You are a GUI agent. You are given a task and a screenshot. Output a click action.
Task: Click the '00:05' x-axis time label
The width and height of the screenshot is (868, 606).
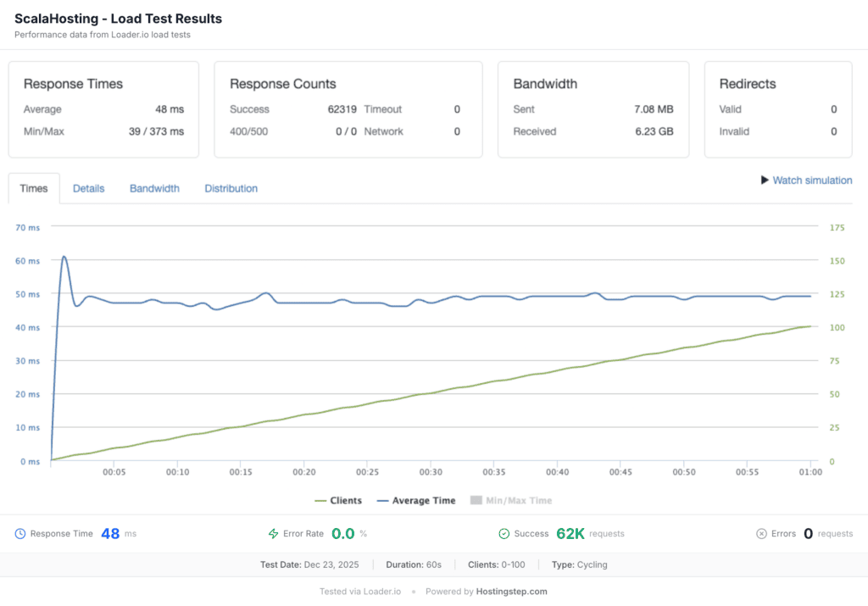tap(114, 472)
